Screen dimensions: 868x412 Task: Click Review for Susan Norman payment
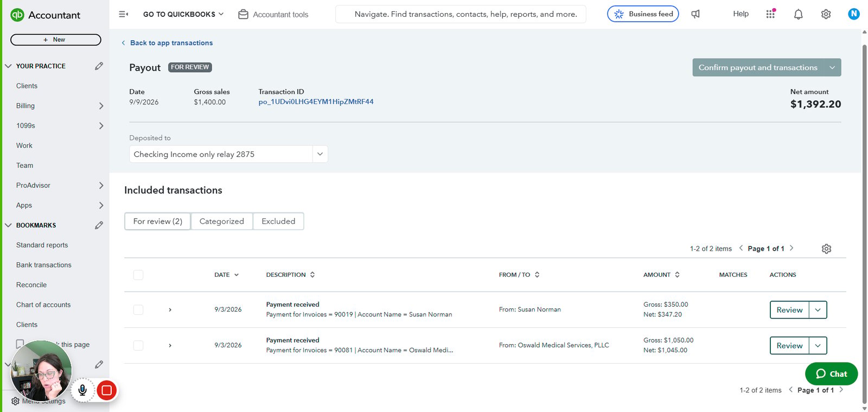(x=789, y=310)
